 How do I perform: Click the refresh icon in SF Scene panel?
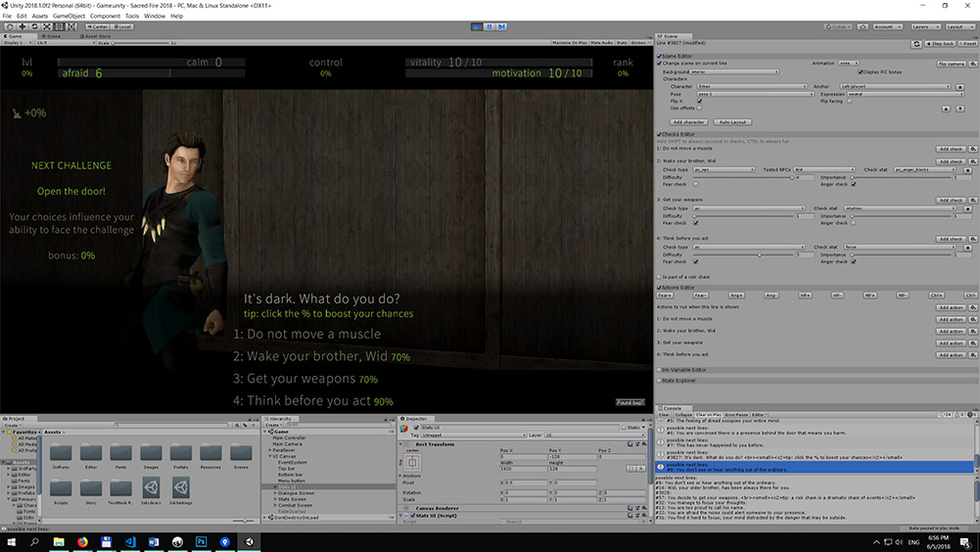[916, 44]
